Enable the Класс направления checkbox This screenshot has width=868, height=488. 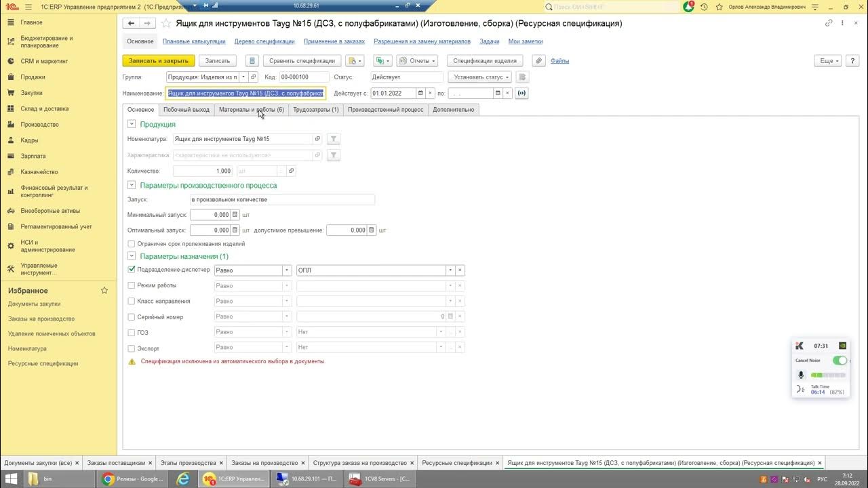132,301
